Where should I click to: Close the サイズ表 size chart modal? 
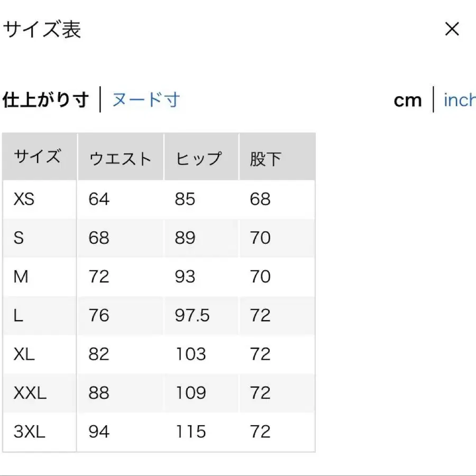point(452,29)
